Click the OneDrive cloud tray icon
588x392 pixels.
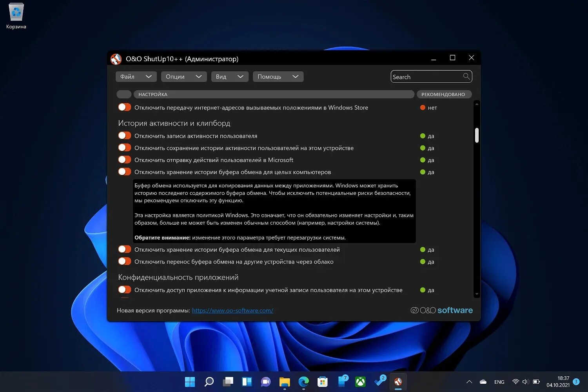click(x=483, y=382)
